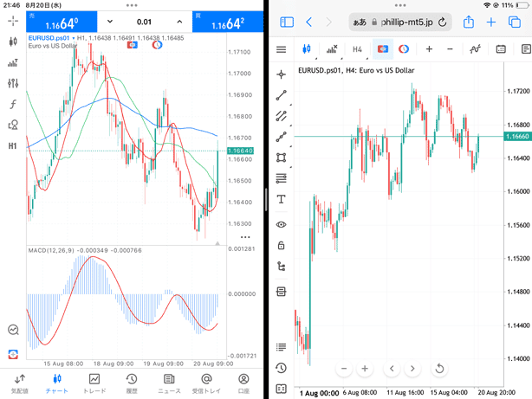Open new Safari tab with plus icon
The height and width of the screenshot is (399, 532).
coord(491,23)
